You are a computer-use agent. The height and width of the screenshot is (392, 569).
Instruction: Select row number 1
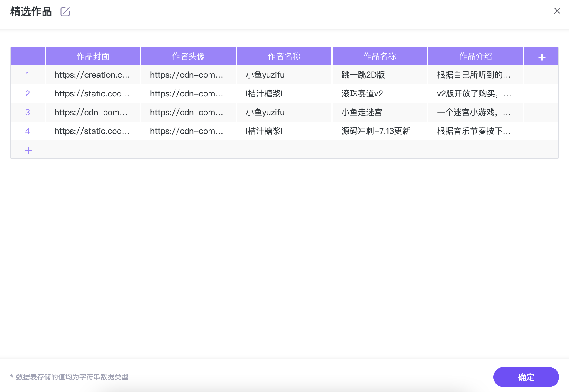click(28, 75)
